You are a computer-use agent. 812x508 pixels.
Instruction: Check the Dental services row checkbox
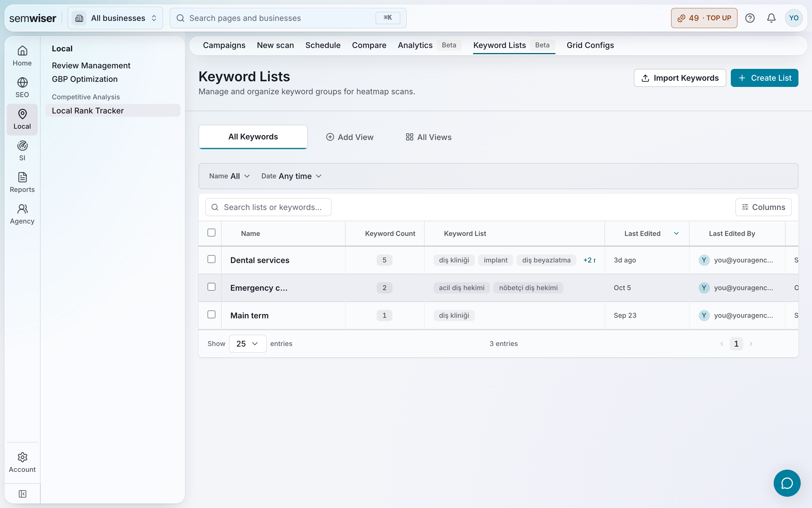[x=211, y=259]
